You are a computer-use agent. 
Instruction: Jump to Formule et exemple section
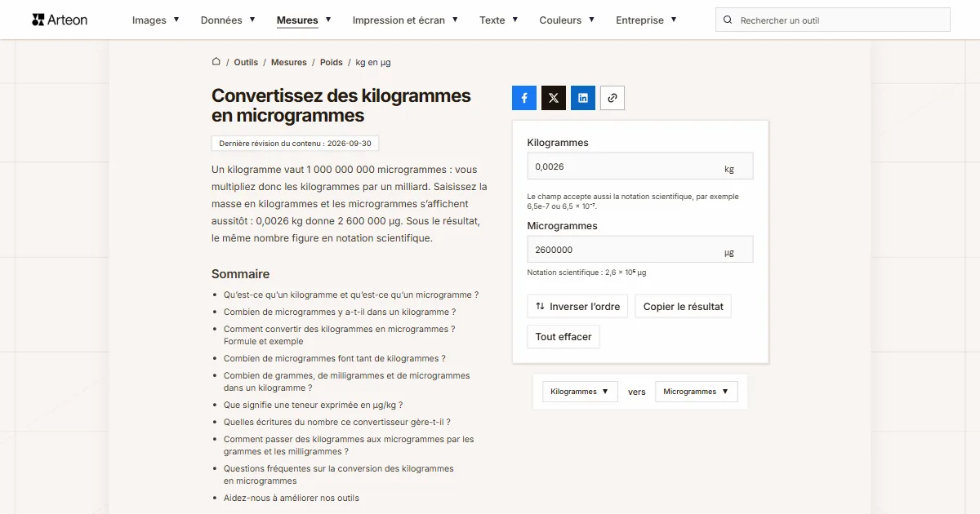339,335
